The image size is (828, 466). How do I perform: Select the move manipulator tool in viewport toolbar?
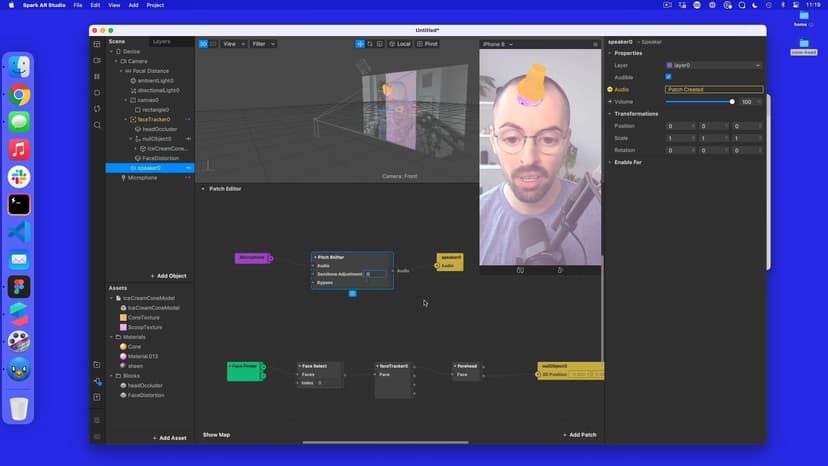click(x=360, y=44)
